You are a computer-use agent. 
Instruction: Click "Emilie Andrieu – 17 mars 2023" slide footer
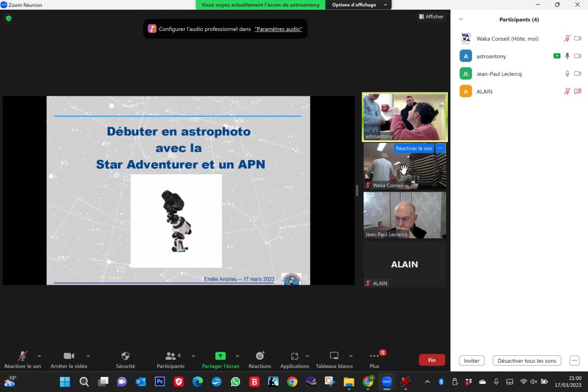point(239,279)
